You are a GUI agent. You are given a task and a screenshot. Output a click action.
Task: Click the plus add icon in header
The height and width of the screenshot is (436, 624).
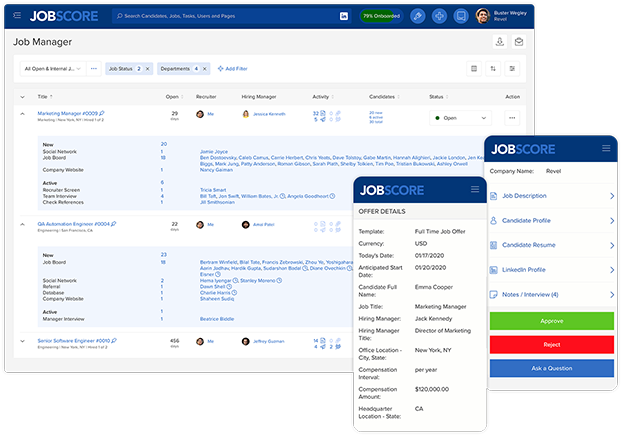pos(439,16)
